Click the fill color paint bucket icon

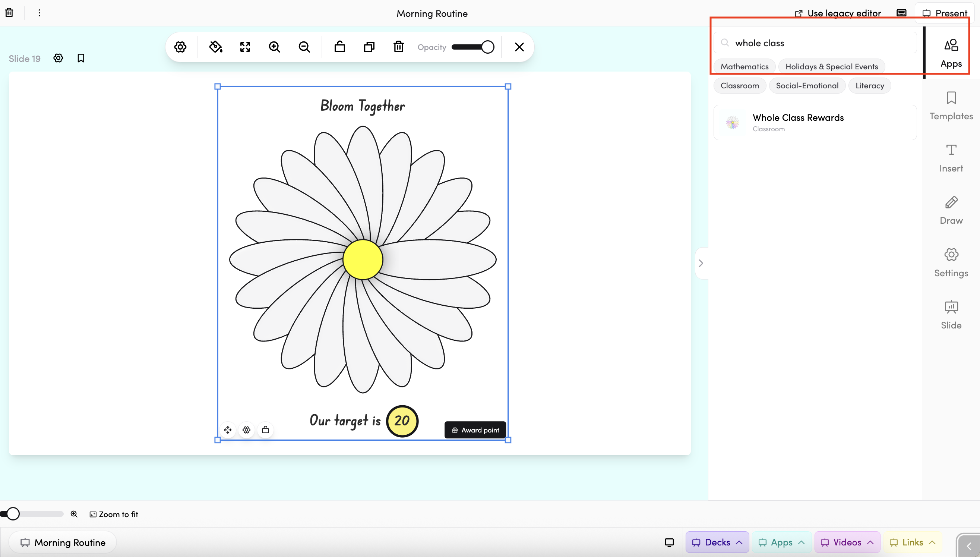(216, 47)
